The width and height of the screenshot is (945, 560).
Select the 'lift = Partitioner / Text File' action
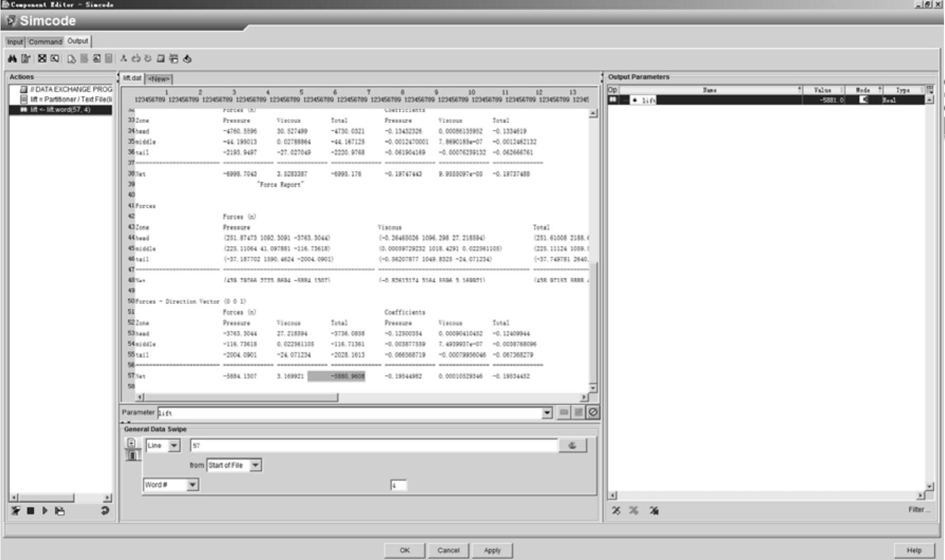pos(66,99)
